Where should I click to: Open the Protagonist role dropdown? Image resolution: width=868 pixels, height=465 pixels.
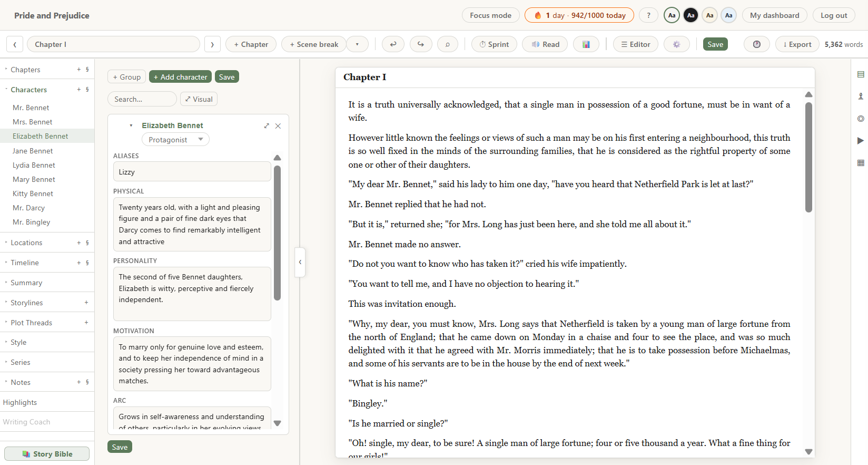(x=175, y=140)
